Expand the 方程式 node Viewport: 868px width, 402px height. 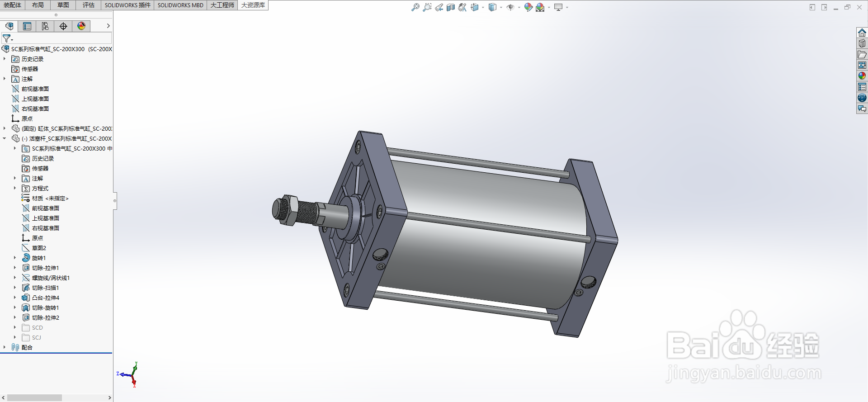coord(15,188)
